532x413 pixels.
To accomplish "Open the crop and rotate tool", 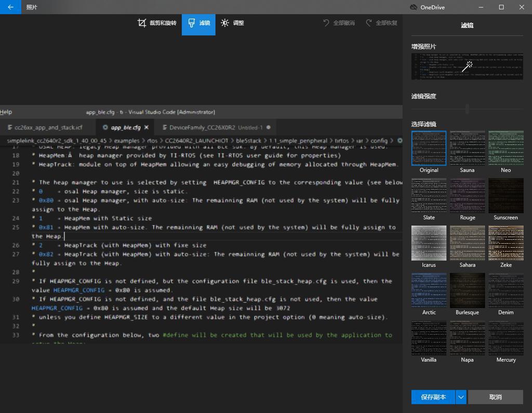I will pos(157,23).
